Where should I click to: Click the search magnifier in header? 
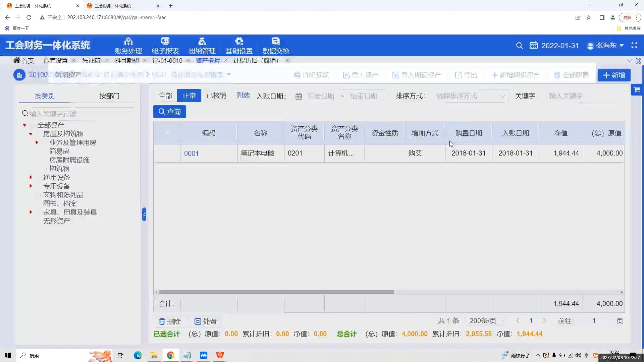(x=519, y=46)
